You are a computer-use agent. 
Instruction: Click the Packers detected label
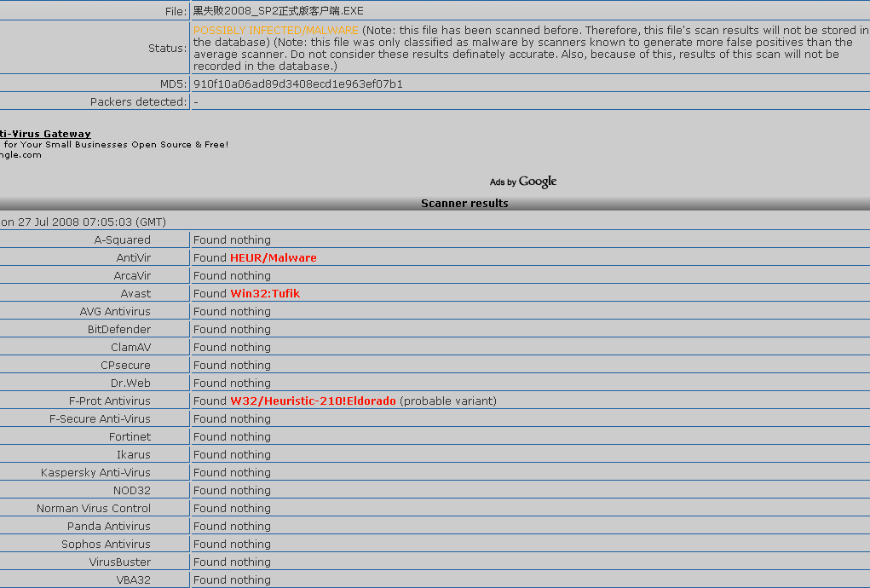click(137, 102)
